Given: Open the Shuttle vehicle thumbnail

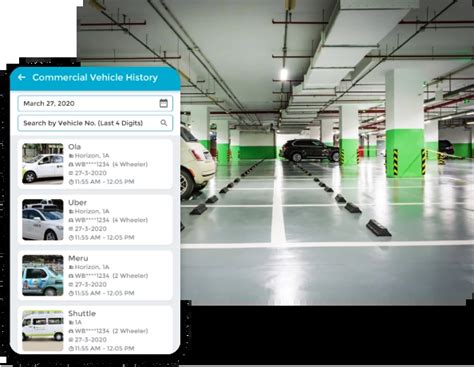Looking at the screenshot, I should click(43, 331).
